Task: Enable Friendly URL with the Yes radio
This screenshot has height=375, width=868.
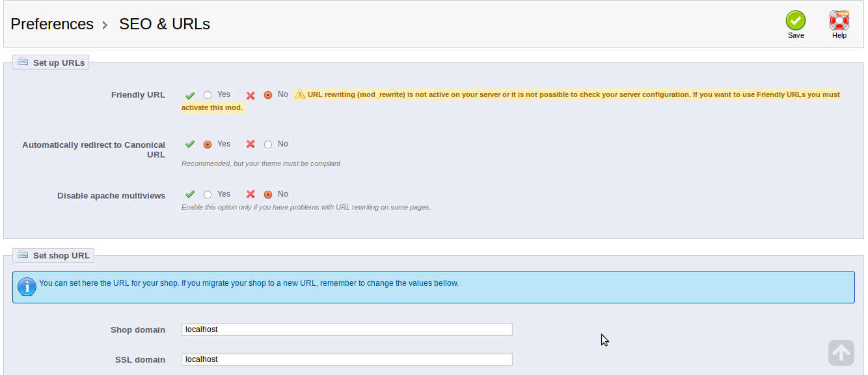Action: [x=208, y=95]
